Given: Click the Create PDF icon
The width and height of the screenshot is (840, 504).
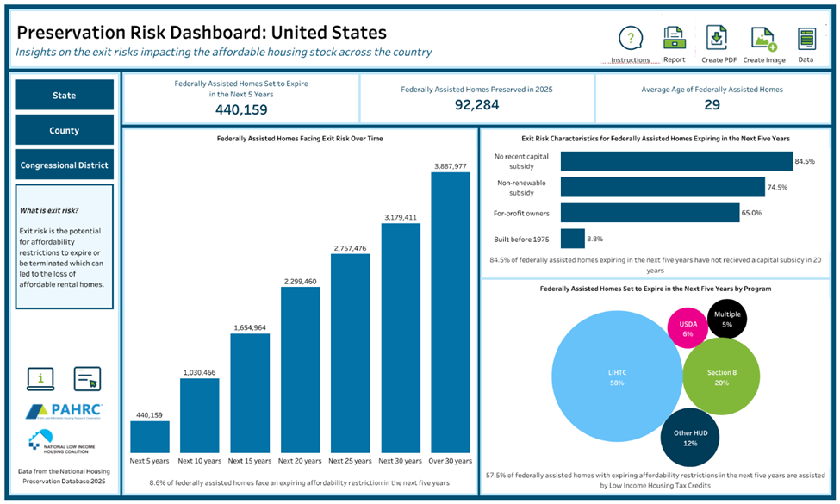Looking at the screenshot, I should 717,38.
